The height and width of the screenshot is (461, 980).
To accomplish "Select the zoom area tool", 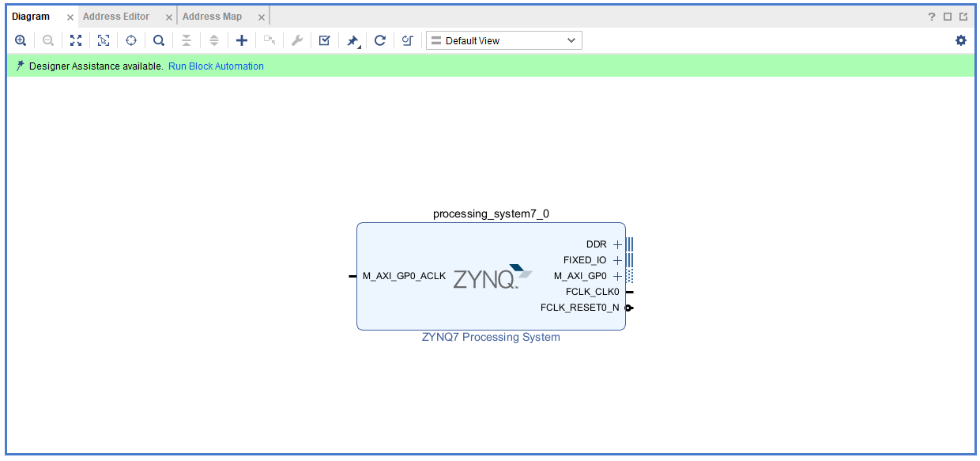I will (104, 40).
